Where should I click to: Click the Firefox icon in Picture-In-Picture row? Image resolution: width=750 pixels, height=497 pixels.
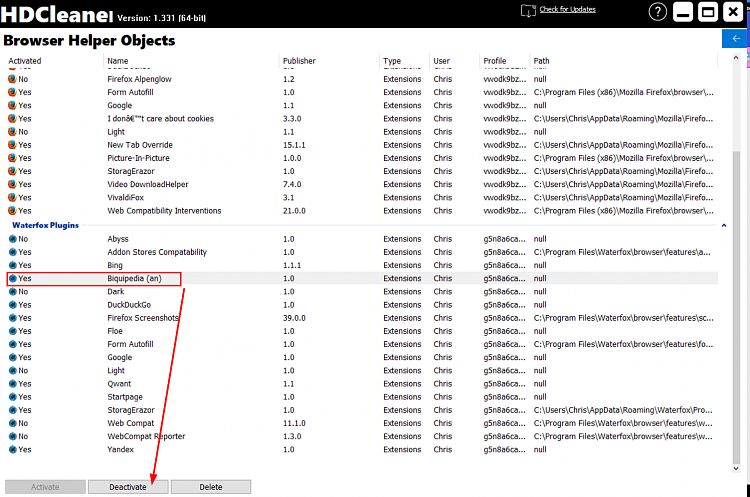point(12,158)
